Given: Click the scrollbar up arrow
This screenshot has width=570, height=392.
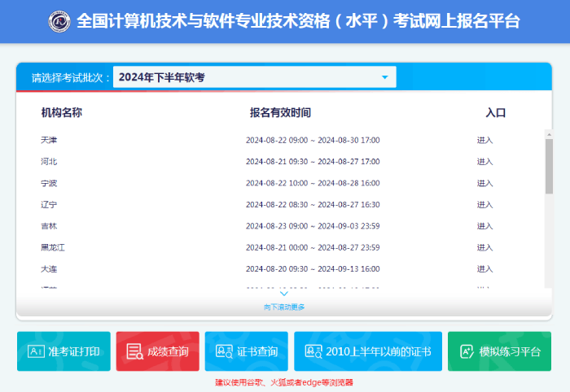Looking at the screenshot, I should click(549, 134).
